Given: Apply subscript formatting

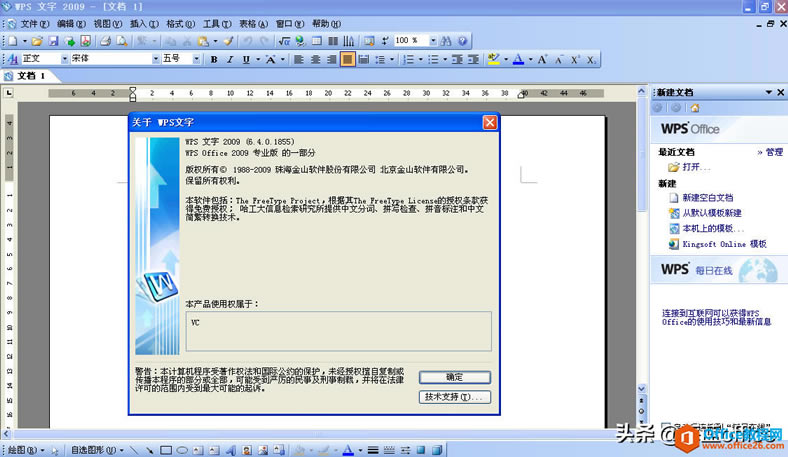Looking at the screenshot, I should pos(591,59).
